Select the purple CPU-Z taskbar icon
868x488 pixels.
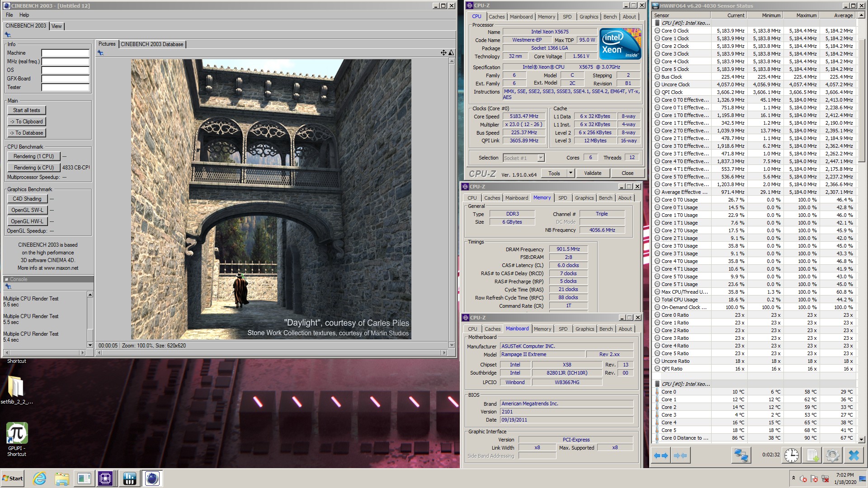click(105, 479)
